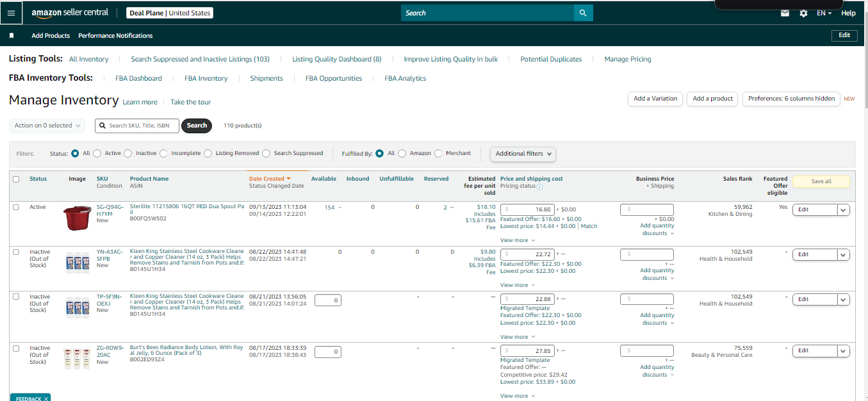Open the Edit dropdown arrow for Sterilite row
The width and height of the screenshot is (868, 401).
[x=844, y=209]
